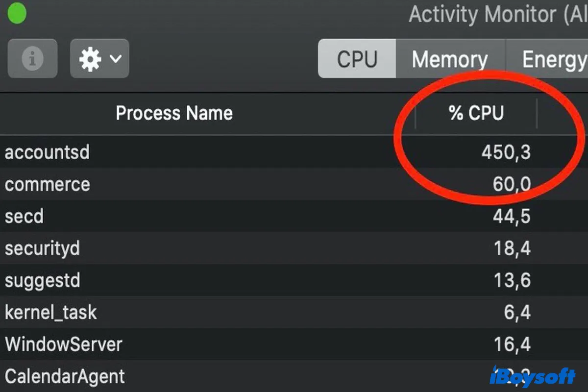The width and height of the screenshot is (588, 392).
Task: Sort processes by % CPU column
Action: 476,113
